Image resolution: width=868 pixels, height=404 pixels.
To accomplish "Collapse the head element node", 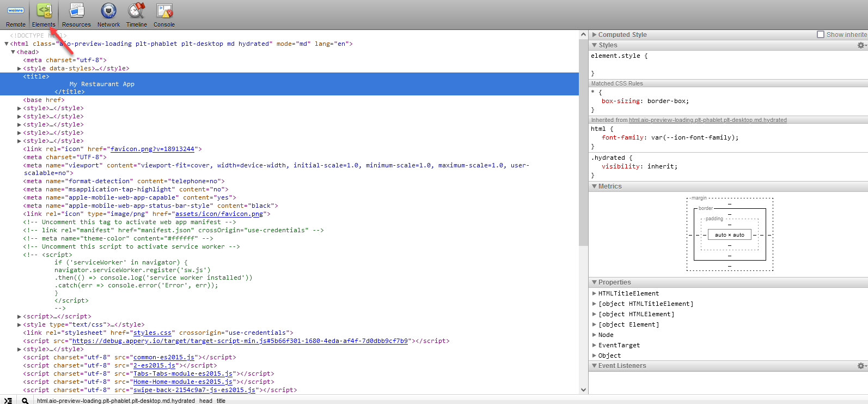I will [x=13, y=52].
